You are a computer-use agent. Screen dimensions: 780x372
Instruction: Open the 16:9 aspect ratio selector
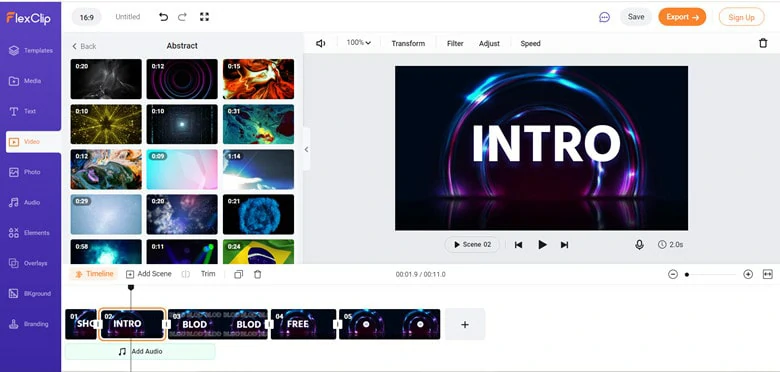point(87,17)
